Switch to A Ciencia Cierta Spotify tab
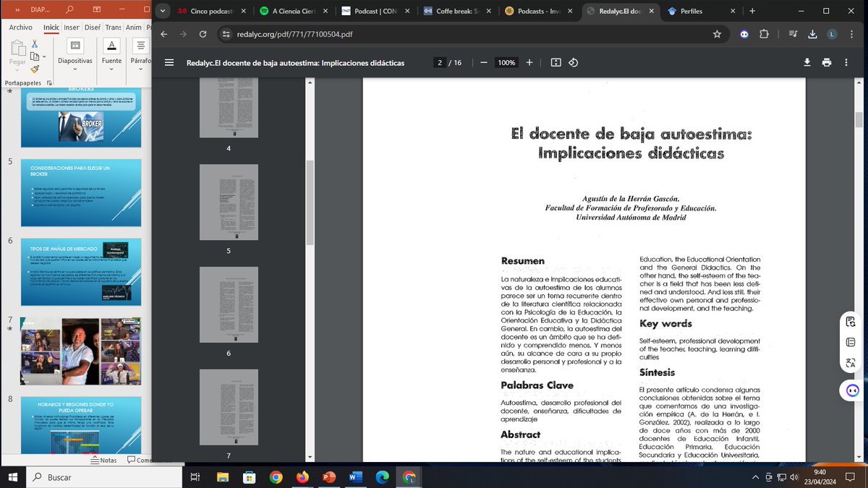Viewport: 868px width, 488px height. (x=294, y=11)
